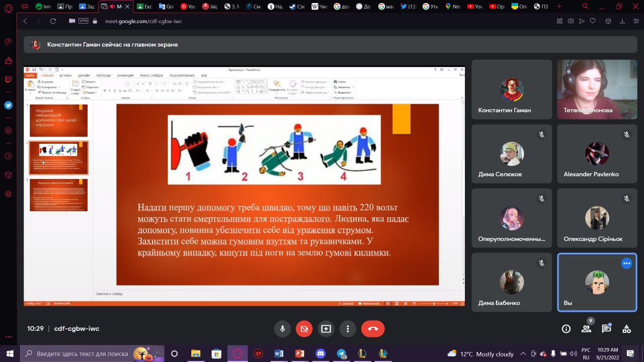Select Тетяна Кононова video tile
The height and width of the screenshot is (362, 644).
(x=597, y=89)
